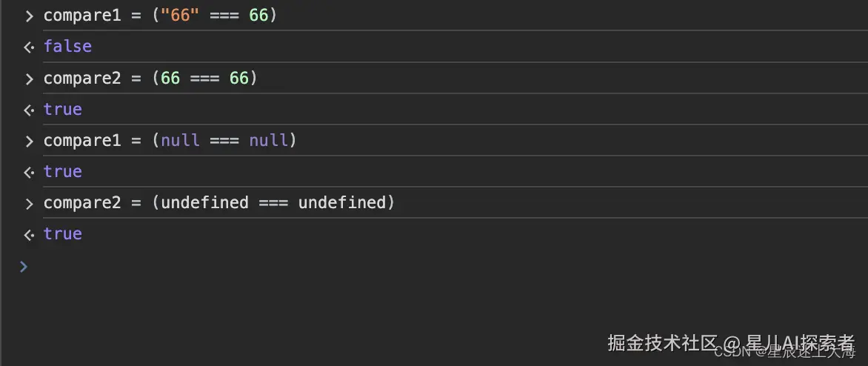Click the compare1 variable name in first line

(x=82, y=16)
